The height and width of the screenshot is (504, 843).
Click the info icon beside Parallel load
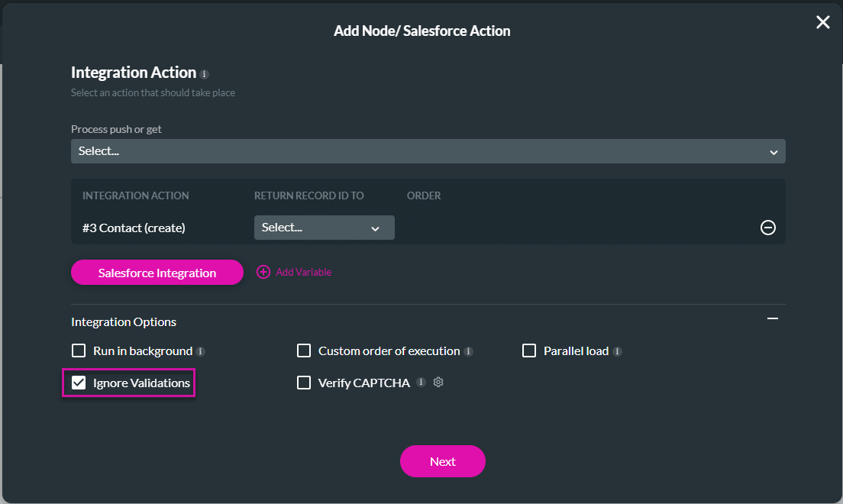[x=619, y=351]
